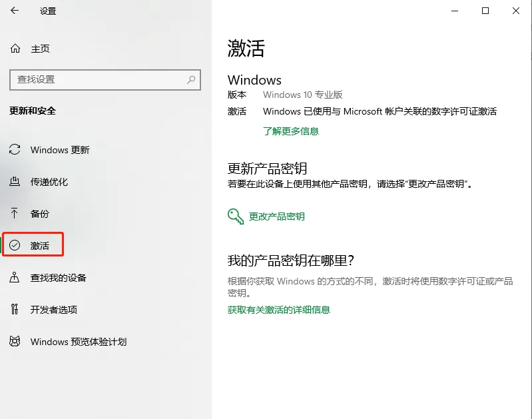Viewport: 532px width, 419px height.
Task: Open the Windows 更新 section
Action: pyautogui.click(x=60, y=150)
